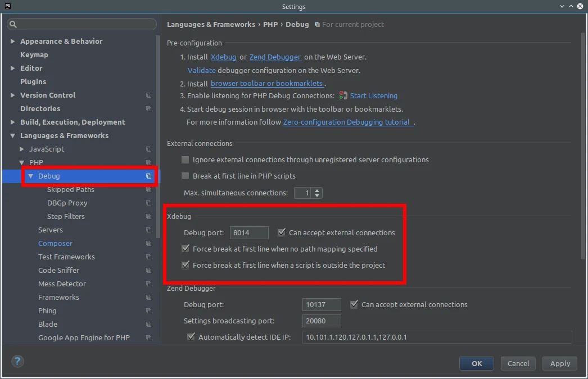The height and width of the screenshot is (379, 588).
Task: Click the Start Listening phone icon
Action: 343,95
